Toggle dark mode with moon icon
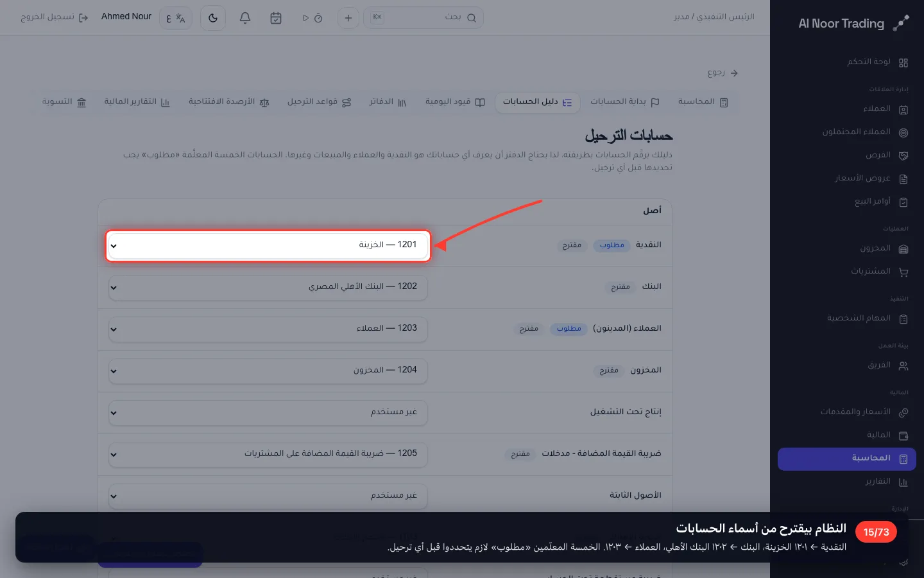The image size is (924, 578). 213,18
